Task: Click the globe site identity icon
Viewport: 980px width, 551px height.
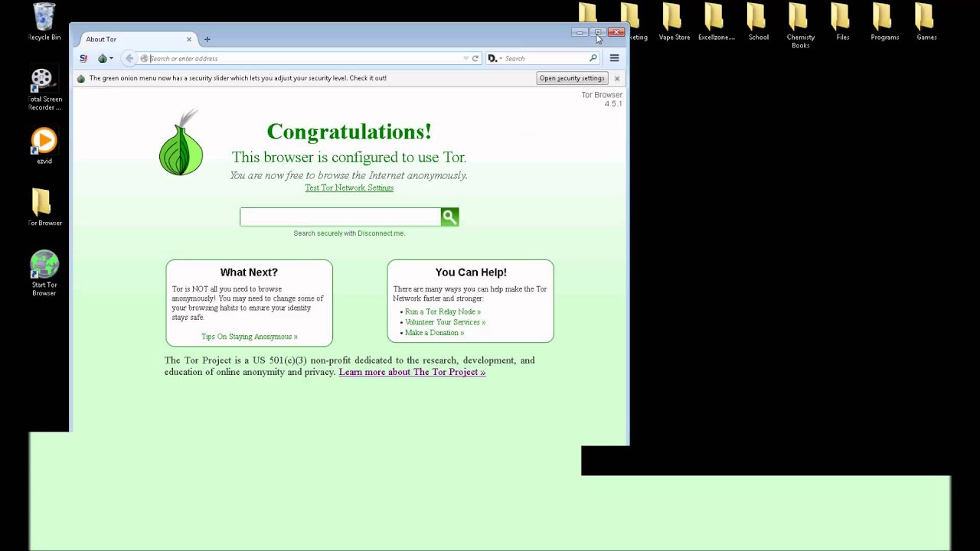Action: (x=144, y=58)
